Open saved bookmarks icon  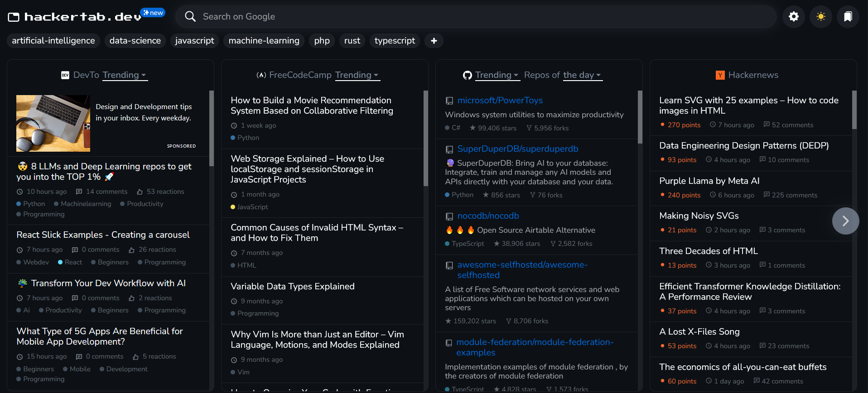point(848,17)
